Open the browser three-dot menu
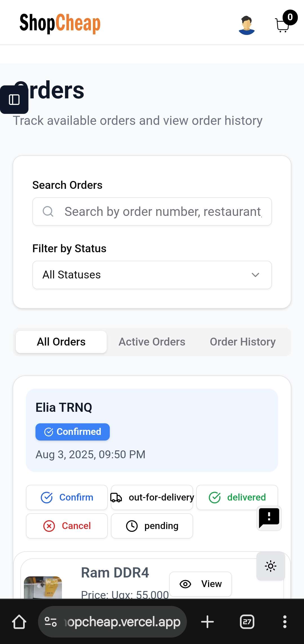This screenshot has height=644, width=304. point(285,622)
